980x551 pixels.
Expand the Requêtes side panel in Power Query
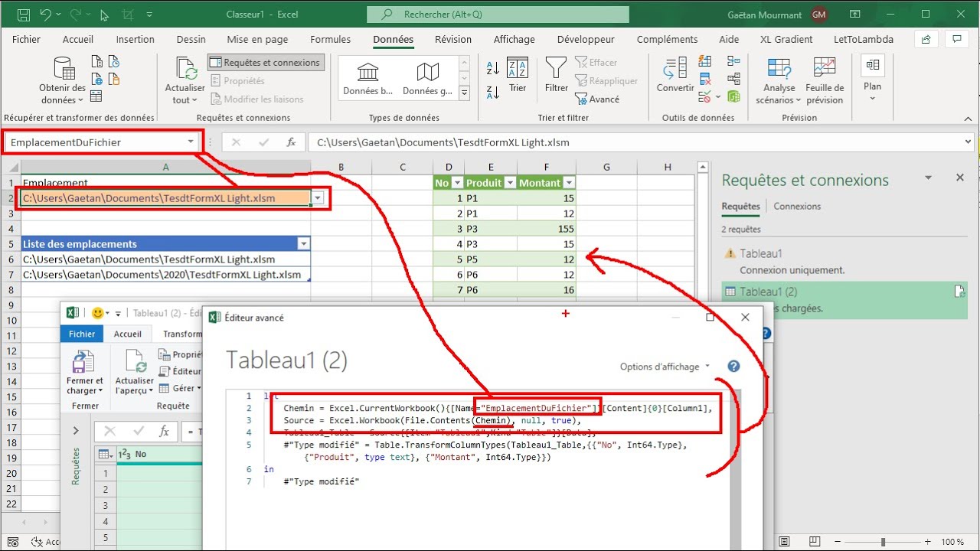point(76,431)
